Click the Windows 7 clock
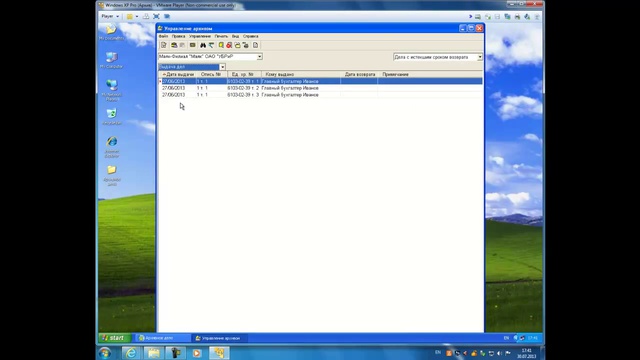The height and width of the screenshot is (360, 640). (x=527, y=353)
